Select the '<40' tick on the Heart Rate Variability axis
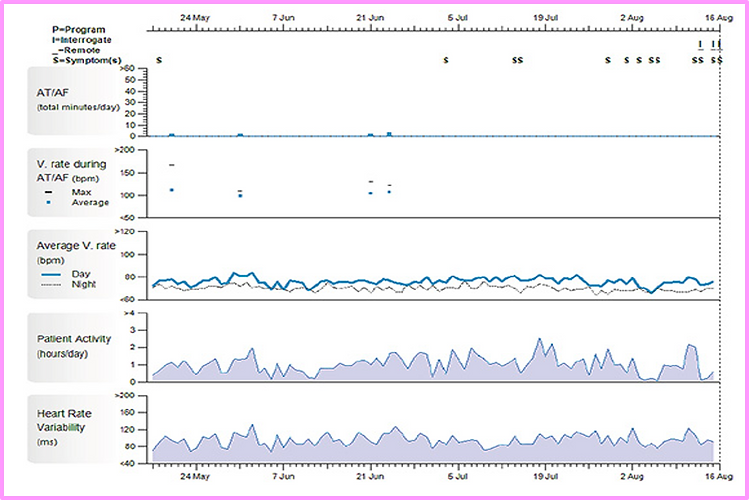This screenshot has width=749, height=500. 127,464
